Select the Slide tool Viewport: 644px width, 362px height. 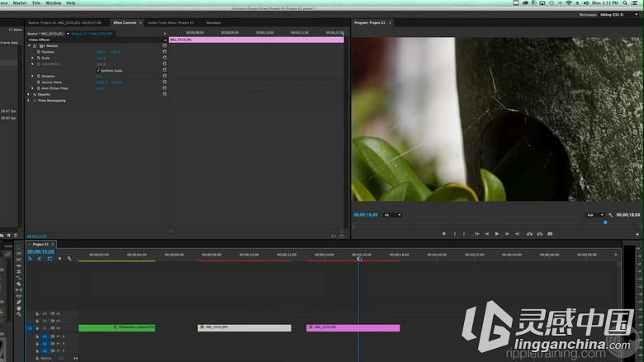pyautogui.click(x=19, y=296)
